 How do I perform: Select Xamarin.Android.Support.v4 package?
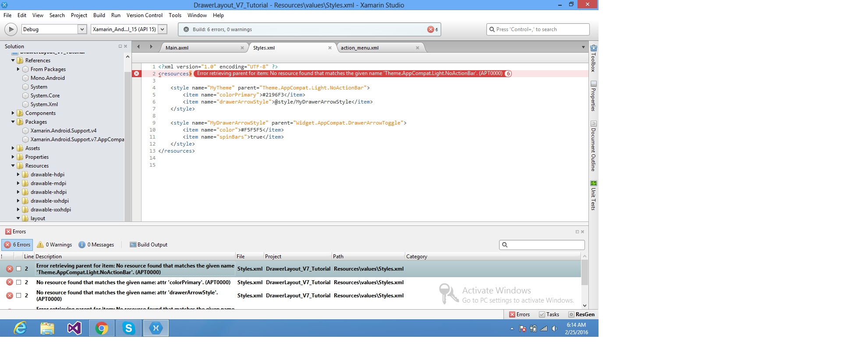click(63, 131)
